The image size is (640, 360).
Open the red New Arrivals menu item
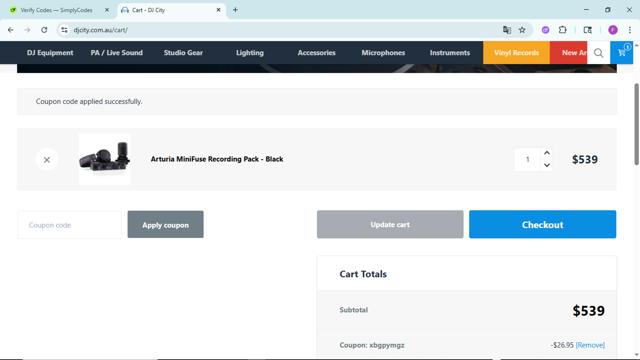point(569,53)
